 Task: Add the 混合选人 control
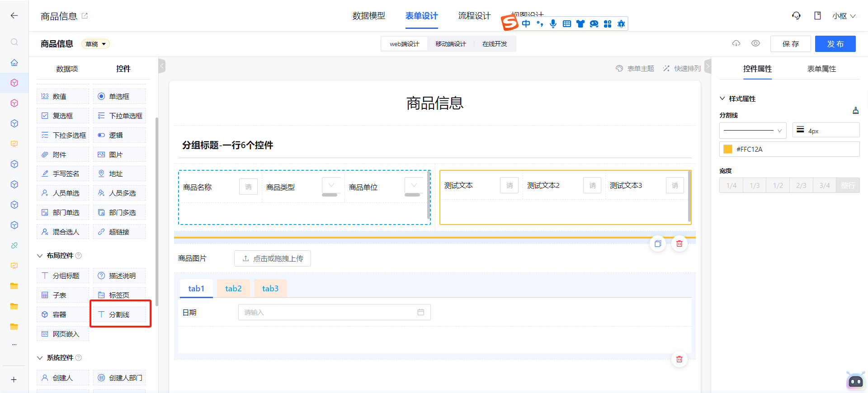coord(62,232)
